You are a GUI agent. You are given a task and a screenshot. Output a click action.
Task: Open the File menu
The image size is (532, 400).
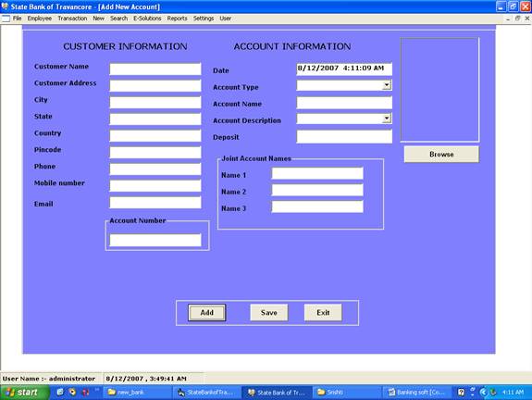pyautogui.click(x=17, y=19)
